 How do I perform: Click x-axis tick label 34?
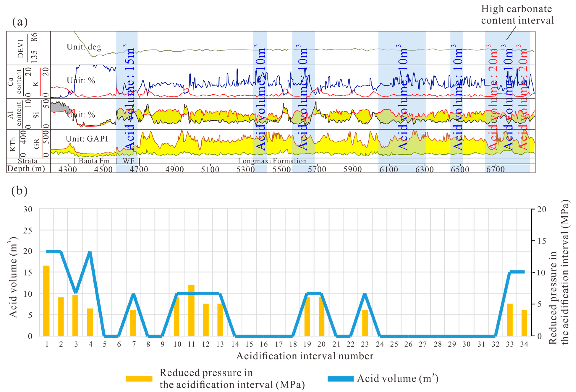click(524, 344)
